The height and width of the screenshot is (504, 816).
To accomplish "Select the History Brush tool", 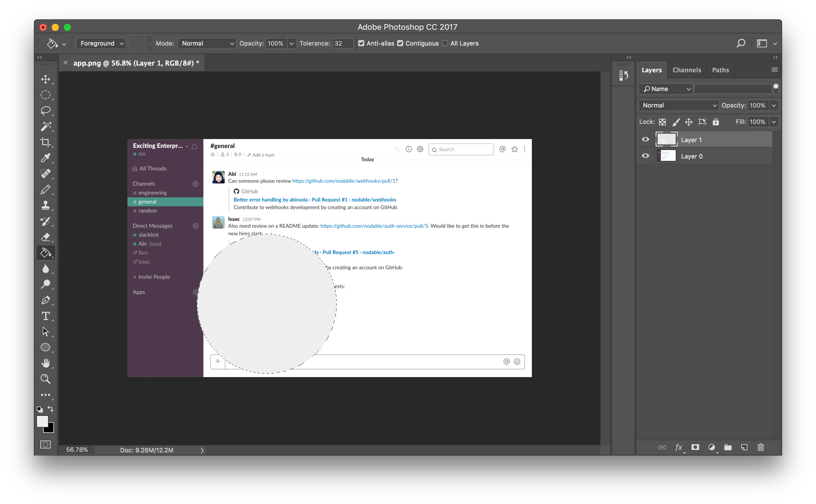I will (x=46, y=221).
